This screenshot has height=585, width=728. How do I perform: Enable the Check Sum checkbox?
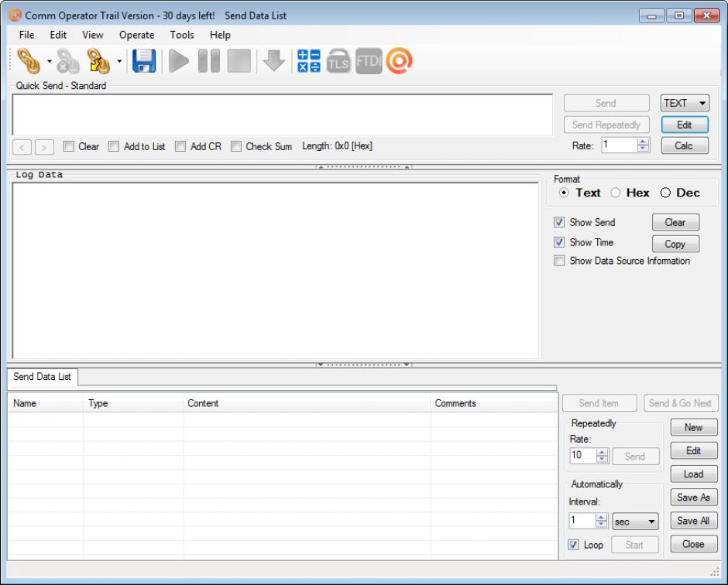tap(236, 146)
